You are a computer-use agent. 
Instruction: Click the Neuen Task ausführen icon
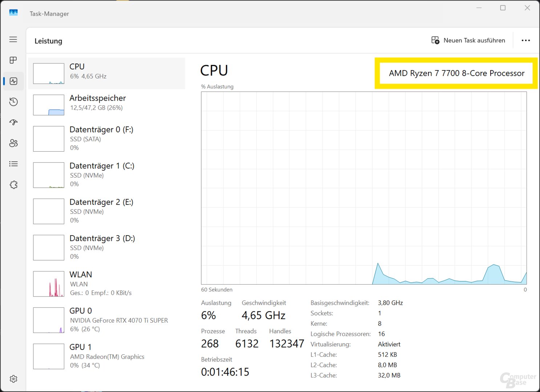pos(435,40)
